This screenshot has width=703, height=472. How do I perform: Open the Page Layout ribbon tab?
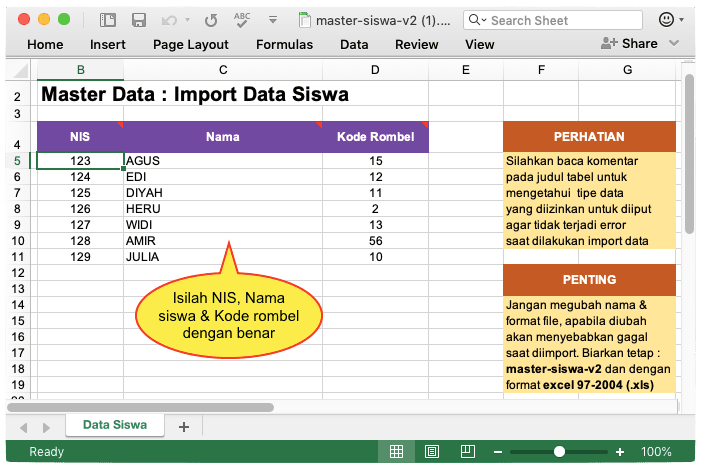point(191,44)
